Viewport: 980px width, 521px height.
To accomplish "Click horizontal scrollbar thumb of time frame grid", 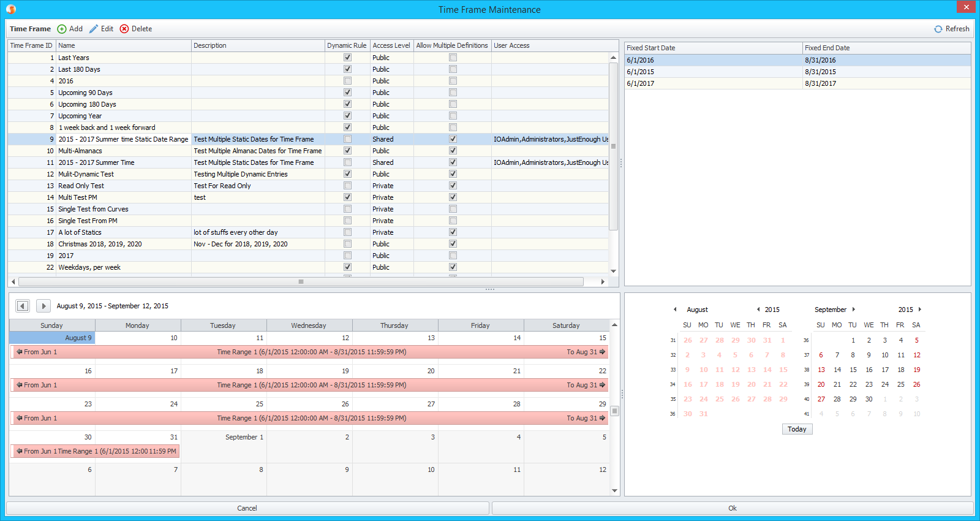I will click(x=301, y=282).
